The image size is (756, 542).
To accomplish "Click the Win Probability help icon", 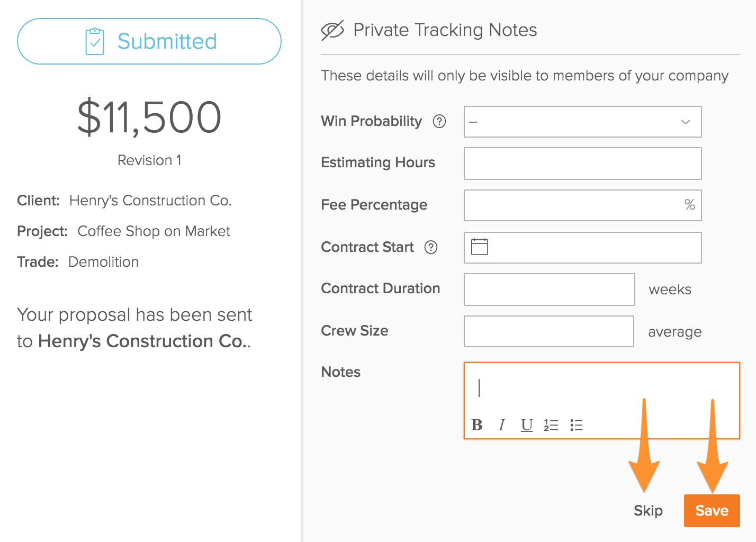I will click(x=439, y=121).
